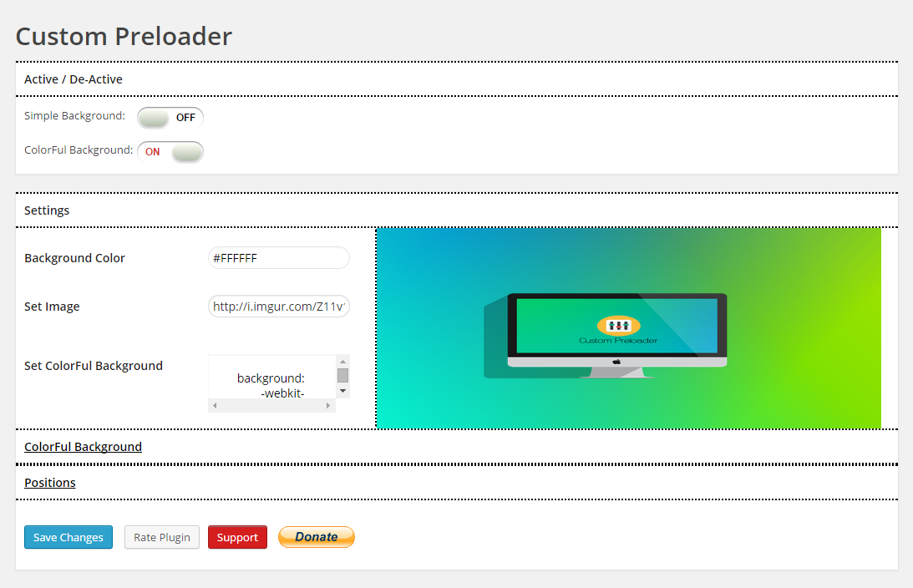Click inside the Set ColorFul Background textarea

click(272, 377)
